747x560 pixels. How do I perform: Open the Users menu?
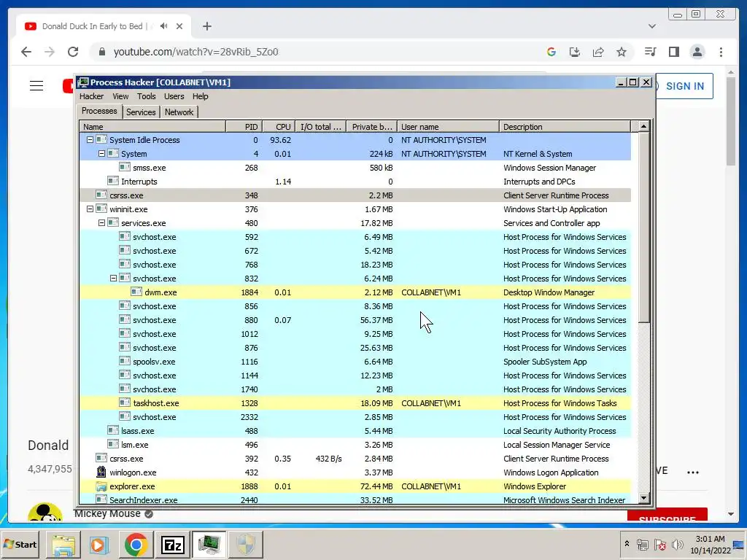pyautogui.click(x=174, y=96)
